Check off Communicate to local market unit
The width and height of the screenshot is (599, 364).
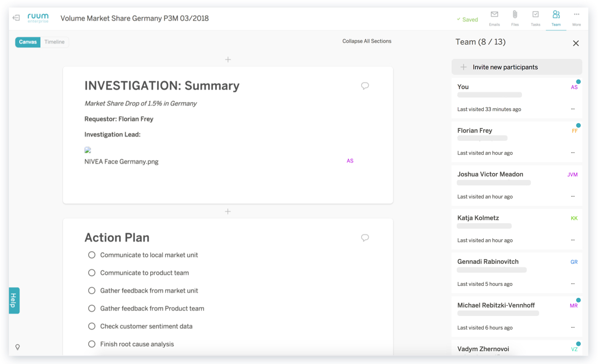[92, 255]
